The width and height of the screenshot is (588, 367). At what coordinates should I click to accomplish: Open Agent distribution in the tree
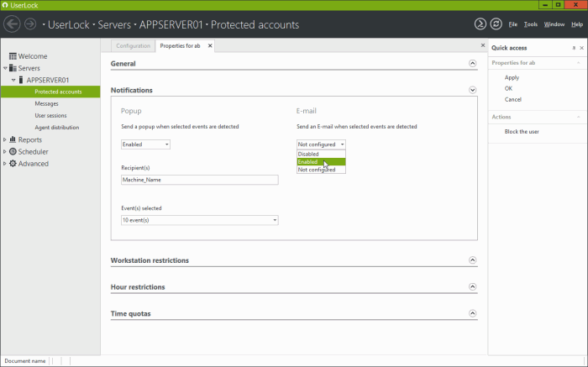(57, 128)
